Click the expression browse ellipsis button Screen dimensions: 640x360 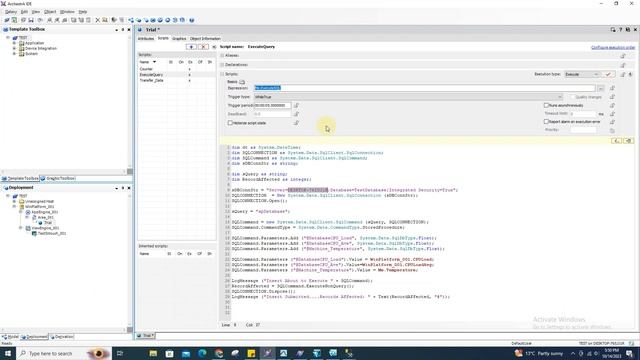pyautogui.click(x=601, y=88)
